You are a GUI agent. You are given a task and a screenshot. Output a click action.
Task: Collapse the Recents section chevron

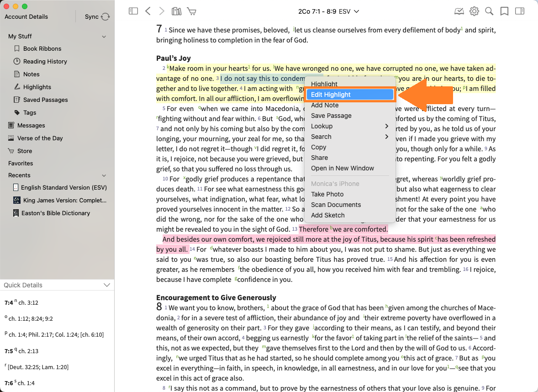pos(104,175)
